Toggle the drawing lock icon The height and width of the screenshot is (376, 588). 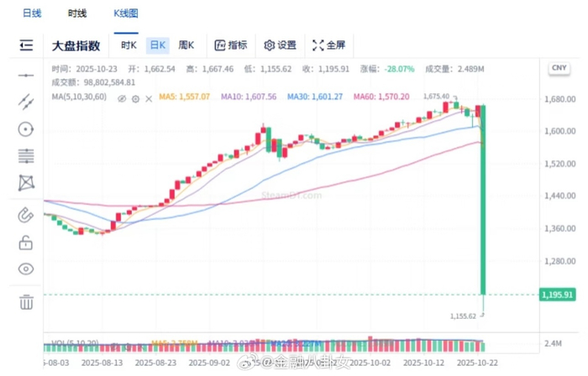tap(26, 243)
